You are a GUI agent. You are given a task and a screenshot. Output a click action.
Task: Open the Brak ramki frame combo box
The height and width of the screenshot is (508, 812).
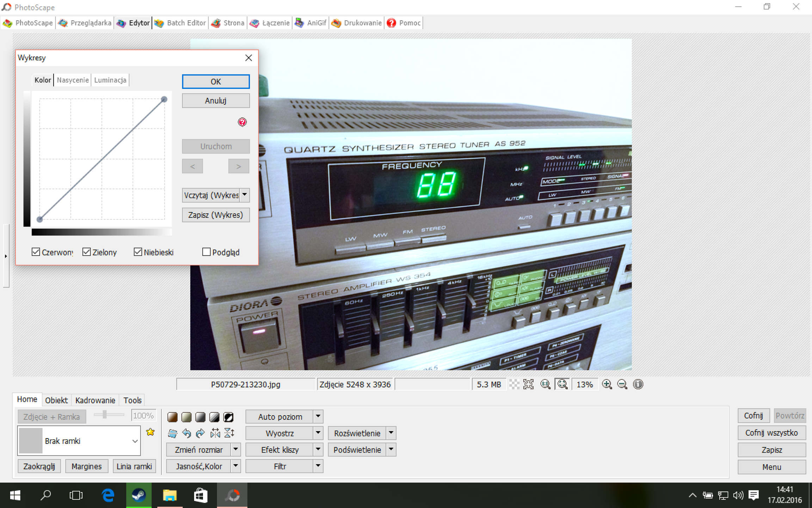point(79,441)
